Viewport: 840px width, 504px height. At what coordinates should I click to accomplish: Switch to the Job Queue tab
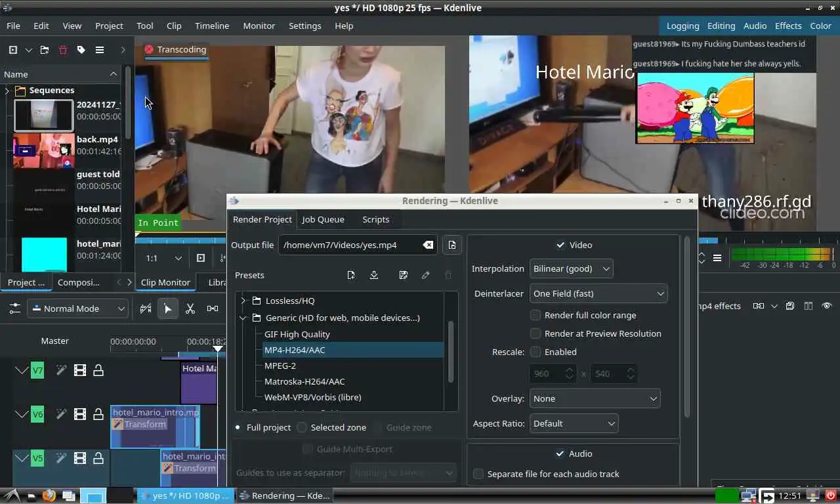click(323, 219)
